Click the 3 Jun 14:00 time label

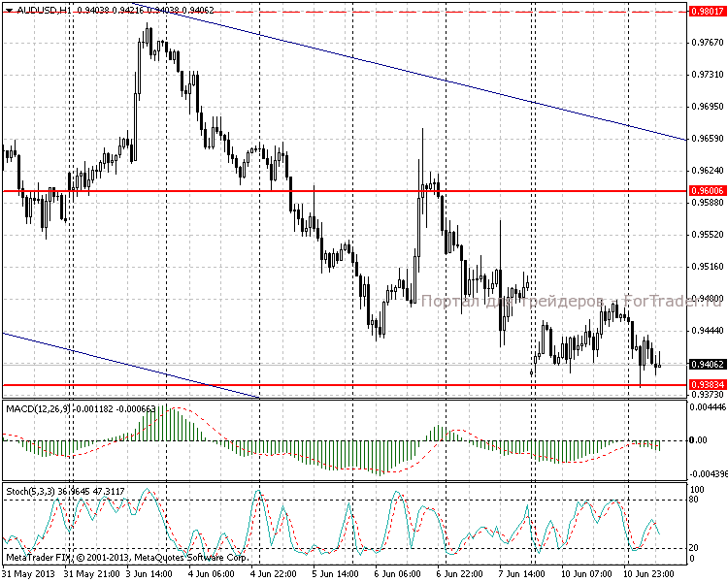tap(149, 574)
